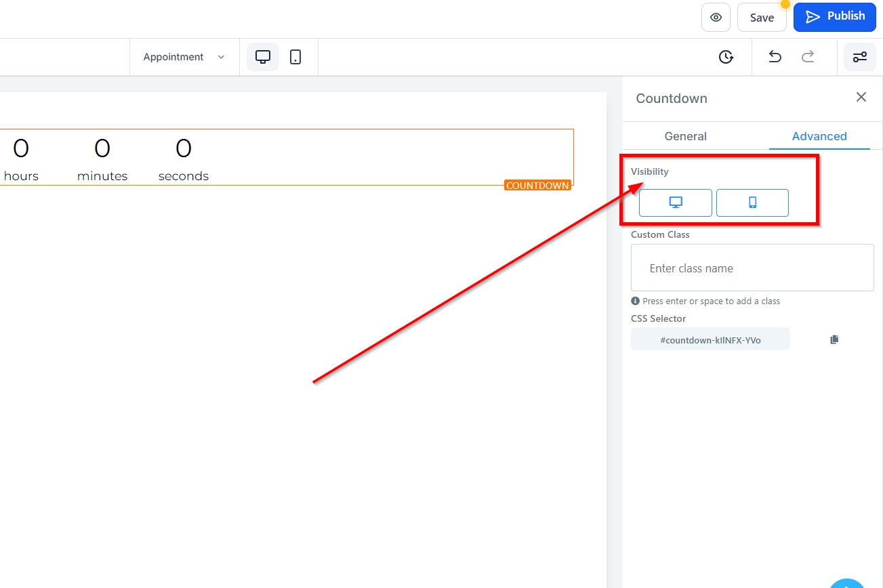This screenshot has height=588, width=883.
Task: Close the Countdown panel
Action: pyautogui.click(x=861, y=98)
